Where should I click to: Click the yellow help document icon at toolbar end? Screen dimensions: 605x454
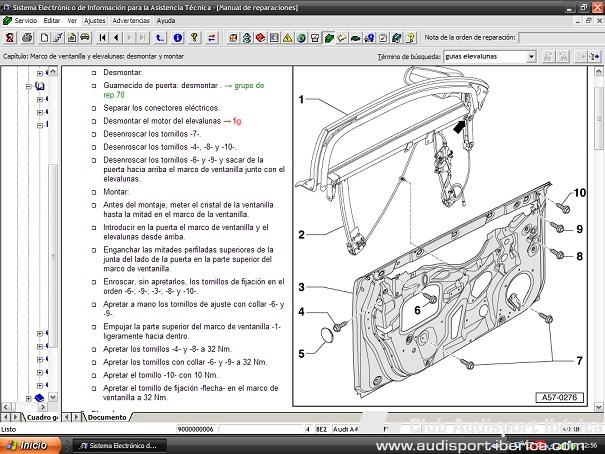point(411,37)
